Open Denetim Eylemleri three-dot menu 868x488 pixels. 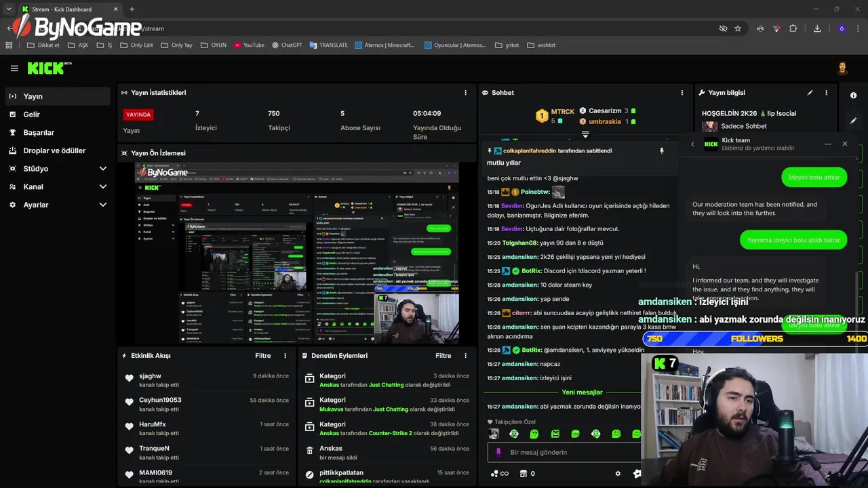(x=465, y=356)
